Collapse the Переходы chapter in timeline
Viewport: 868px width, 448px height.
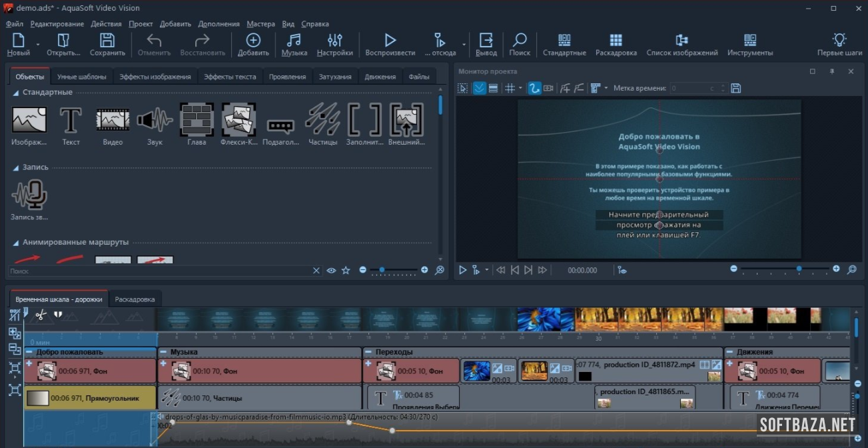368,352
